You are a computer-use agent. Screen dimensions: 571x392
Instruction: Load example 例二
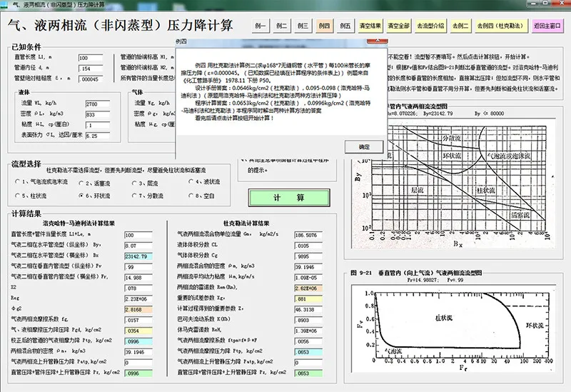pyautogui.click(x=281, y=26)
